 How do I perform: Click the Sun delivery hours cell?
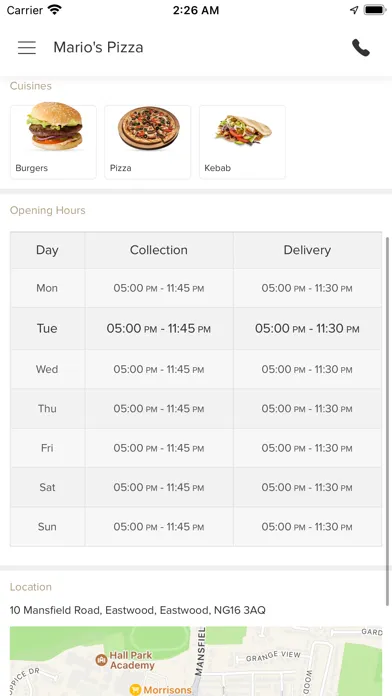coord(307,527)
